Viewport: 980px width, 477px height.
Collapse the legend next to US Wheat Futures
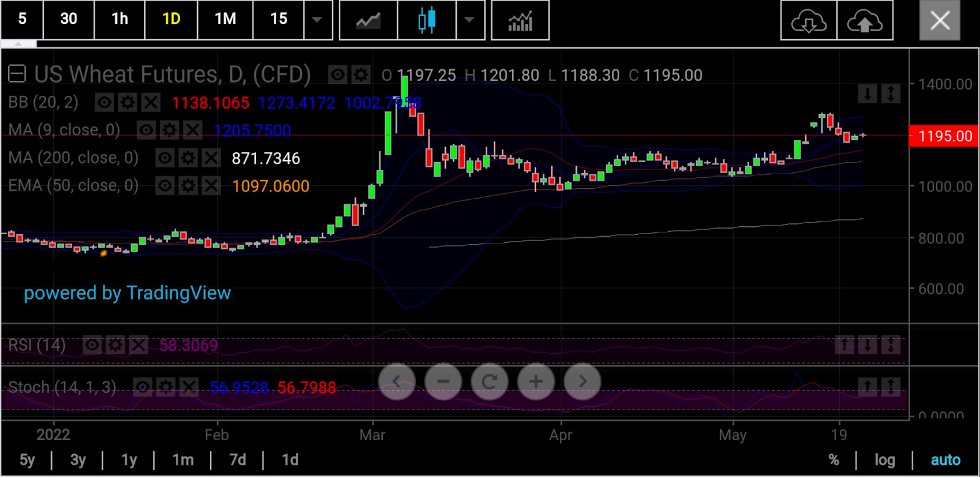click(17, 74)
